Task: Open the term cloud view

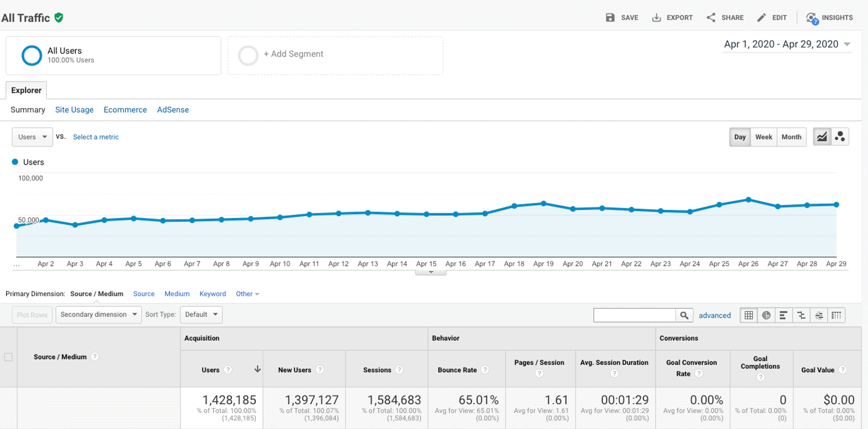Action: 819,315
